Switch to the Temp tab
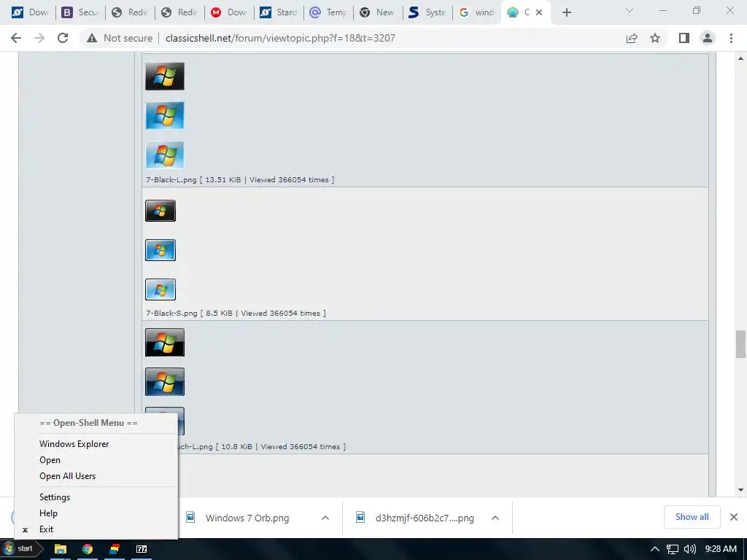747x560 pixels. coord(328,12)
